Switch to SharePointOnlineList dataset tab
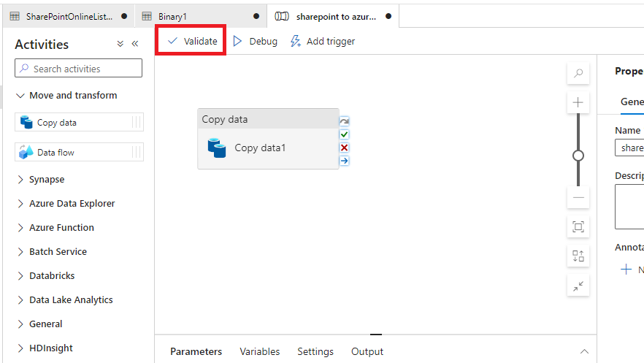 tap(69, 16)
